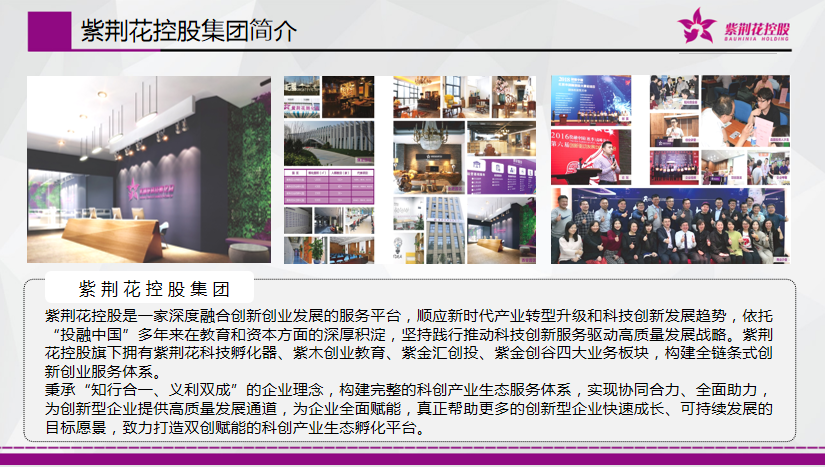Screen dimensions: 825x467
Task: Click the curved white building facade photo
Action: click(x=329, y=144)
